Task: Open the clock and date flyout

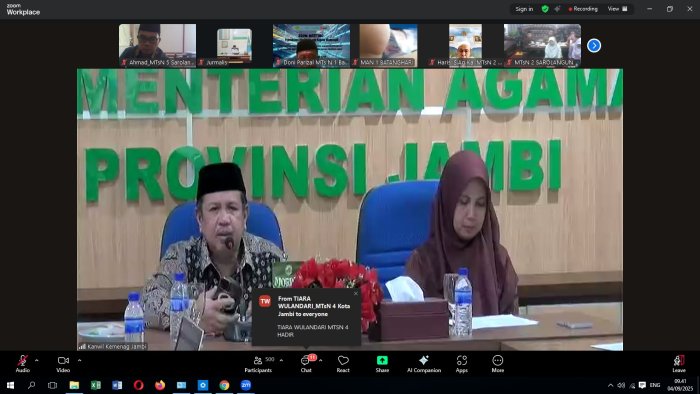Action: tap(680, 385)
